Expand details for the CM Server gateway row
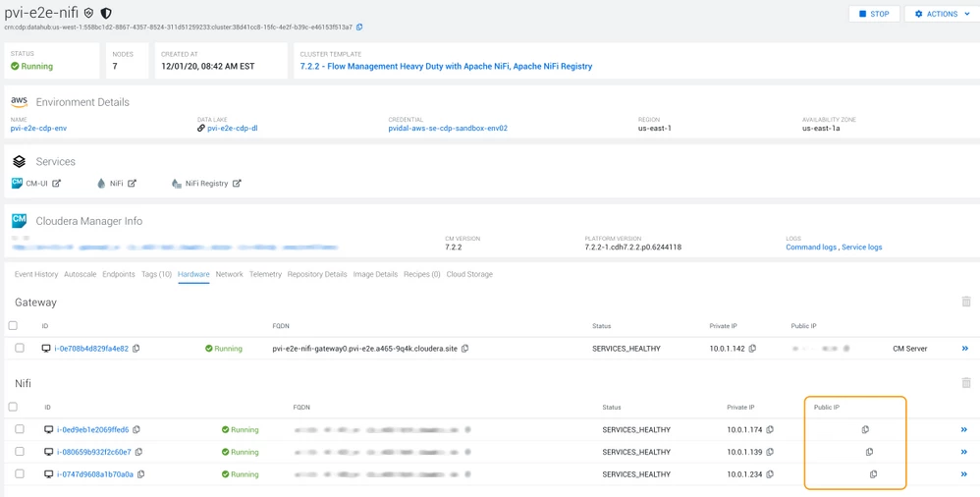 click(x=964, y=349)
